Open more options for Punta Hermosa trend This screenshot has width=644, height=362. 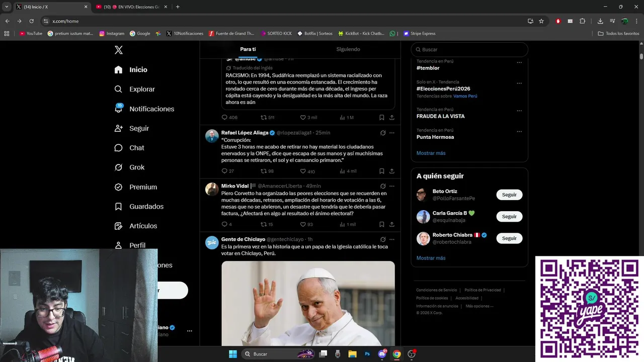tap(519, 131)
